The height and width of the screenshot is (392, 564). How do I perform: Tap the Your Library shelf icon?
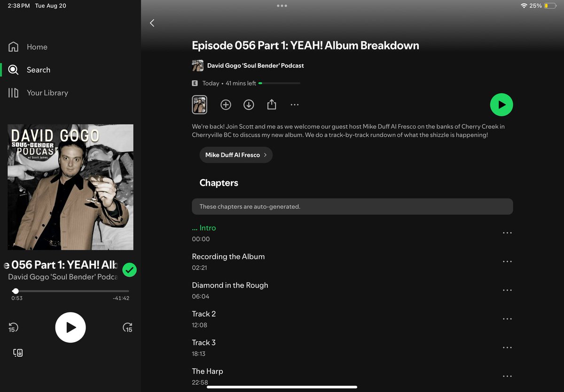(14, 93)
